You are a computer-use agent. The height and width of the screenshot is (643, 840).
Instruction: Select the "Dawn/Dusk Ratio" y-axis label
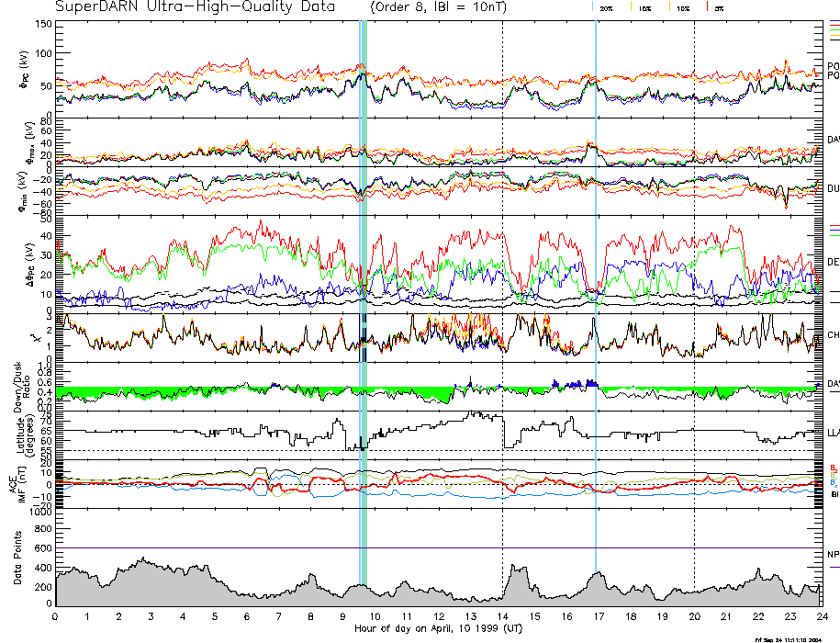pyautogui.click(x=20, y=386)
